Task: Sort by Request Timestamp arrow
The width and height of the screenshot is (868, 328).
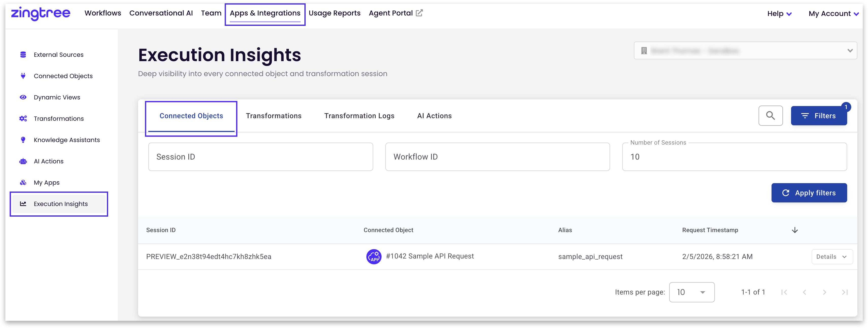Action: (795, 230)
